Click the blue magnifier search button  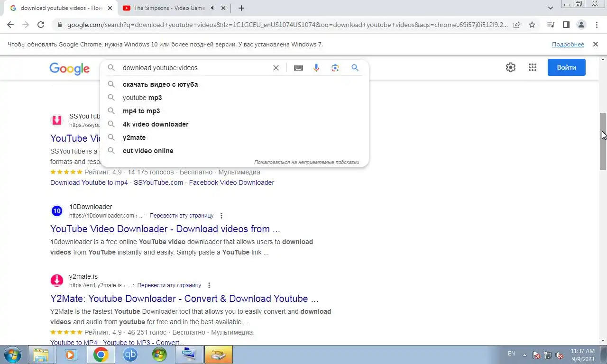click(x=355, y=68)
